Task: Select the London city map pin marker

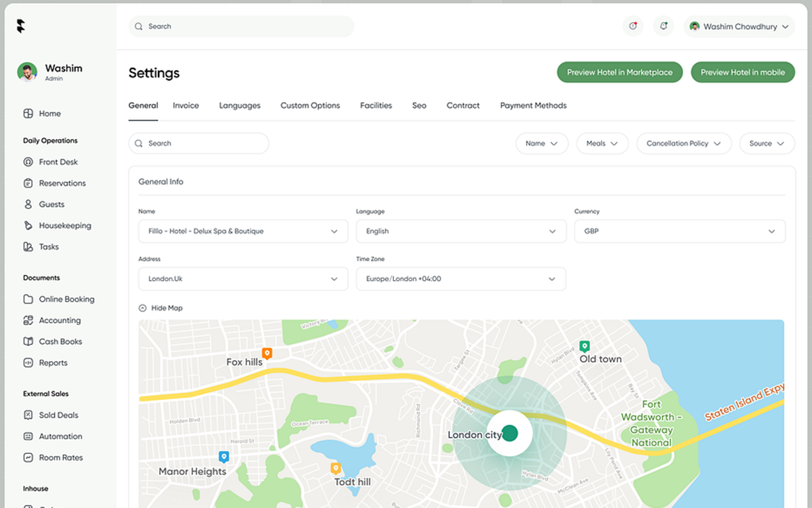Action: pyautogui.click(x=509, y=432)
